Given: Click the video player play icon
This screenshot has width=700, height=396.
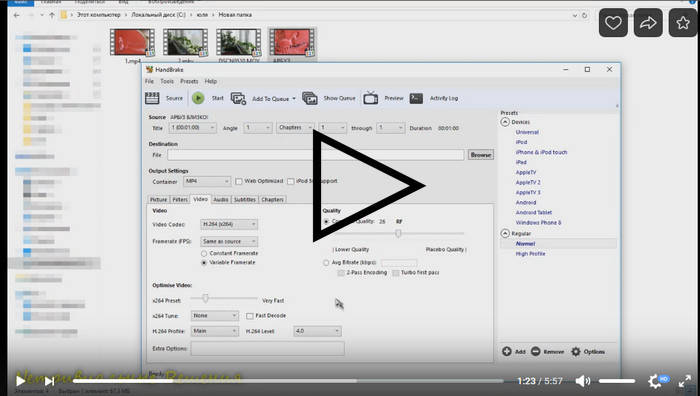Looking at the screenshot, I should [x=20, y=381].
